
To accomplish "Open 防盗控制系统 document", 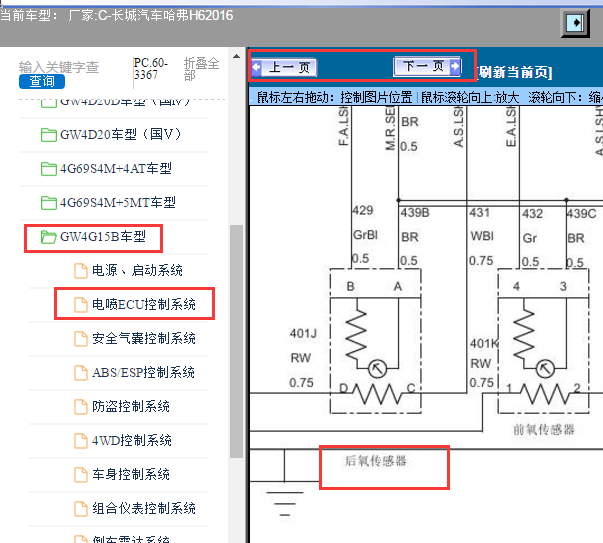I will point(130,406).
